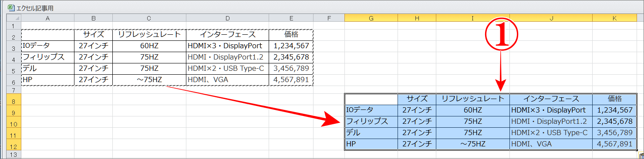The width and height of the screenshot is (644, 159).
Task: Select row 6 header
Action: (13, 80)
